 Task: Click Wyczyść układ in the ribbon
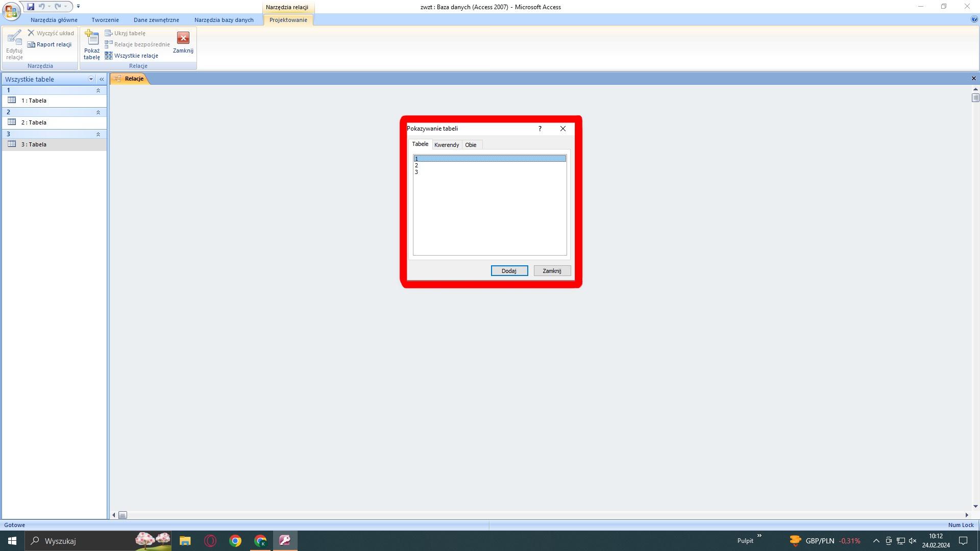click(x=51, y=33)
